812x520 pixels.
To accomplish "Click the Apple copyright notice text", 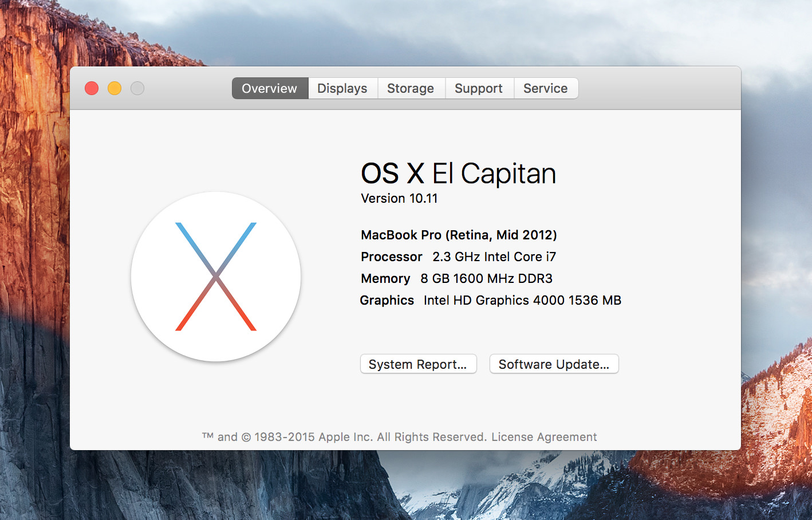I will tap(345, 437).
